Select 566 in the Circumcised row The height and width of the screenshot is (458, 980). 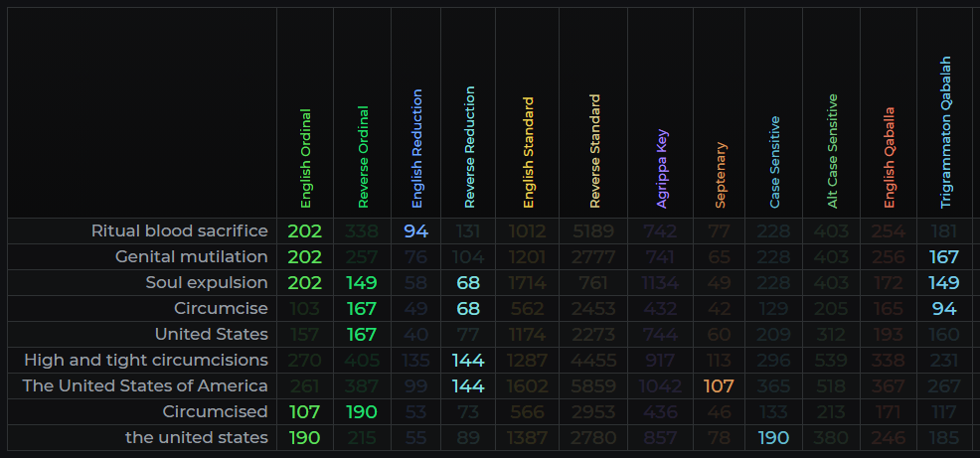click(528, 411)
